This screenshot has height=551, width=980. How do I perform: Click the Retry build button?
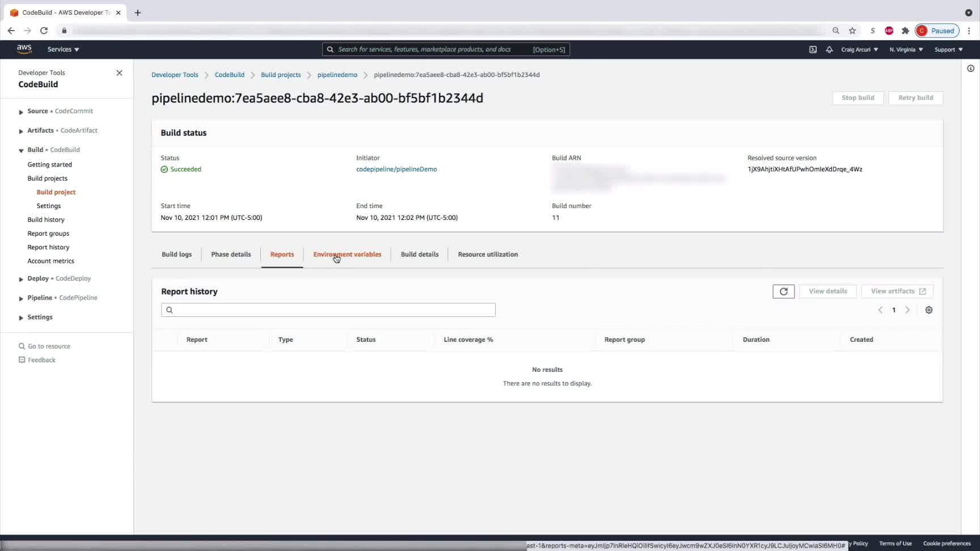(x=915, y=98)
